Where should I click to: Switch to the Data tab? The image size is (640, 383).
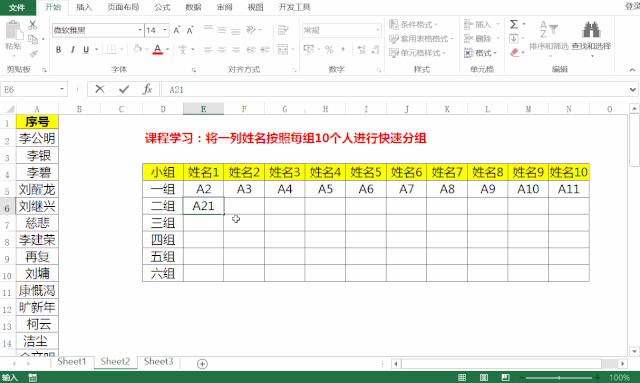193,7
